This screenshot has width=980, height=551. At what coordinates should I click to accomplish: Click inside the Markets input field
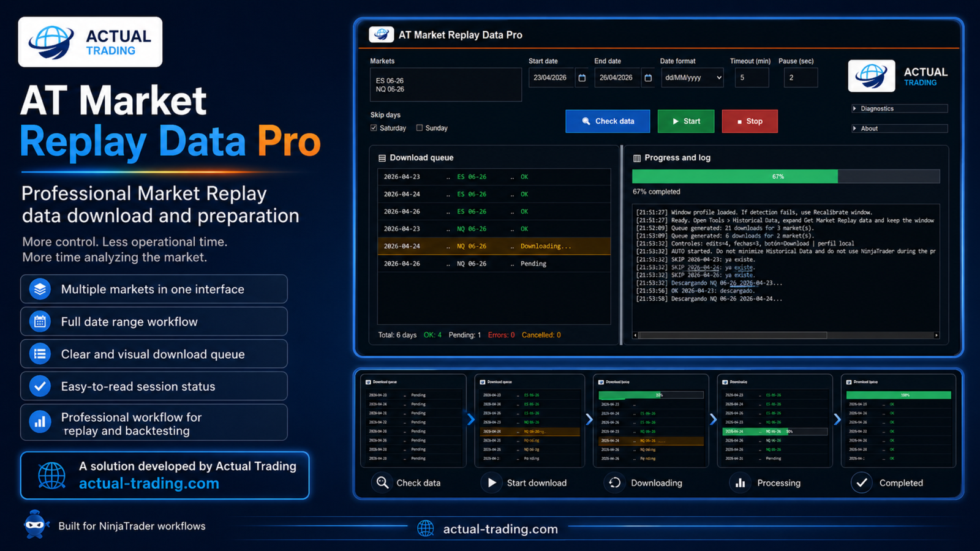(x=445, y=84)
